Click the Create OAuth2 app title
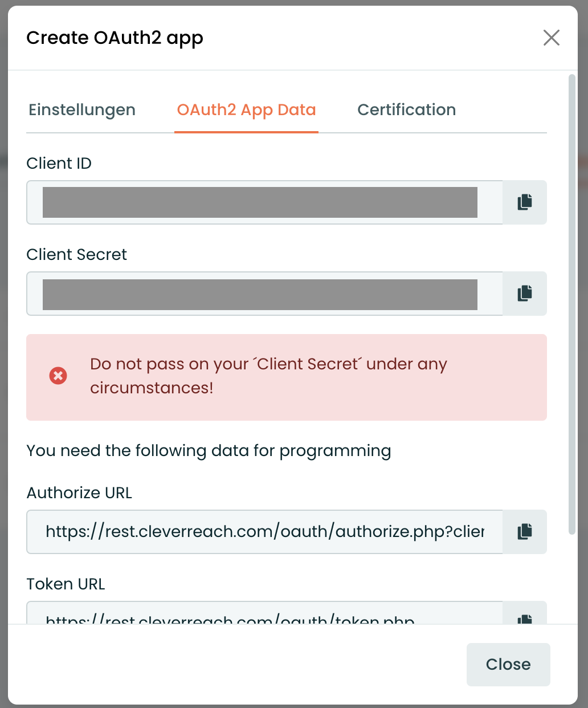The height and width of the screenshot is (708, 588). [115, 38]
